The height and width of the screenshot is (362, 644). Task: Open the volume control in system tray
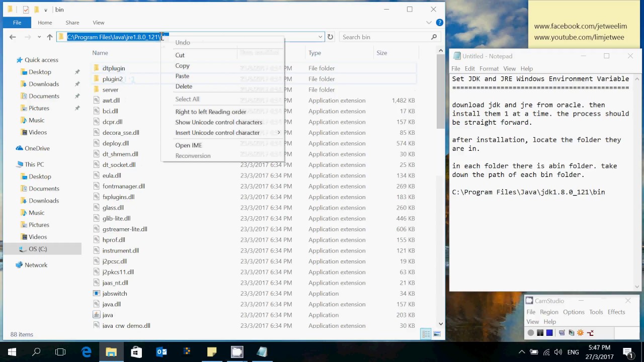point(558,352)
